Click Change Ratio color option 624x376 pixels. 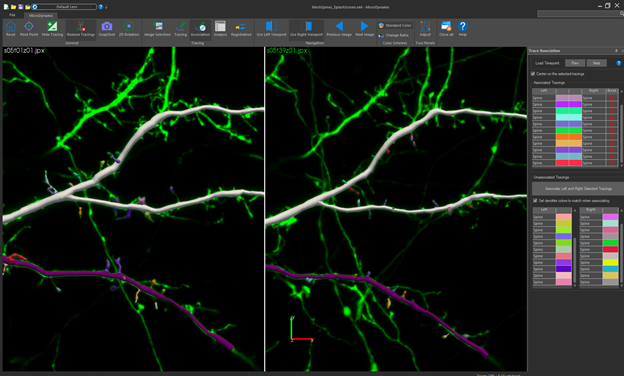point(394,35)
